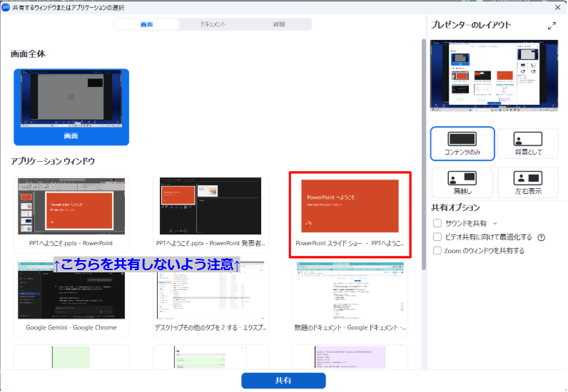Enable the サウンドを共有 checkbox
Image resolution: width=568 pixels, height=392 pixels.
click(x=437, y=224)
